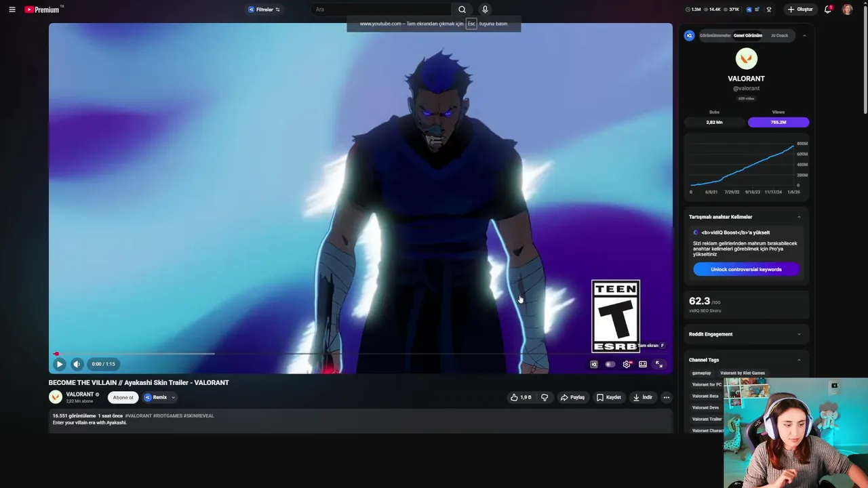Click the #SKINREVEAL hashtag
The image size is (868, 488).
199,415
